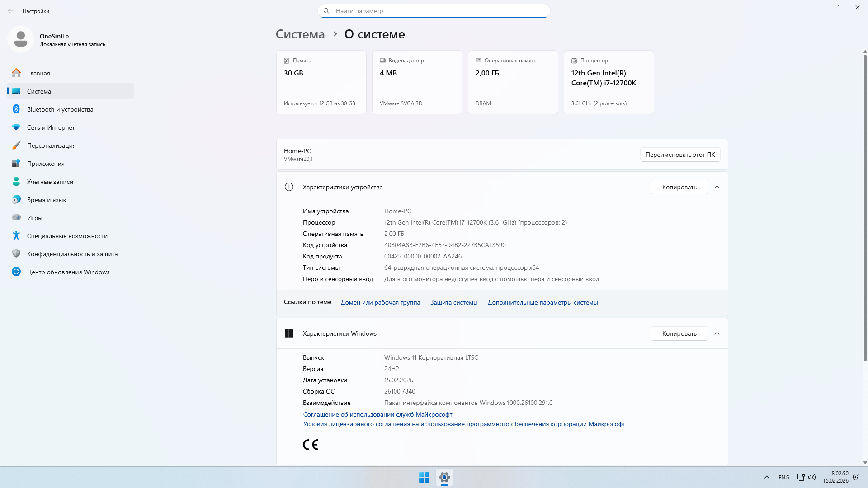Click the Процессор card icon
868x488 pixels.
tap(573, 60)
